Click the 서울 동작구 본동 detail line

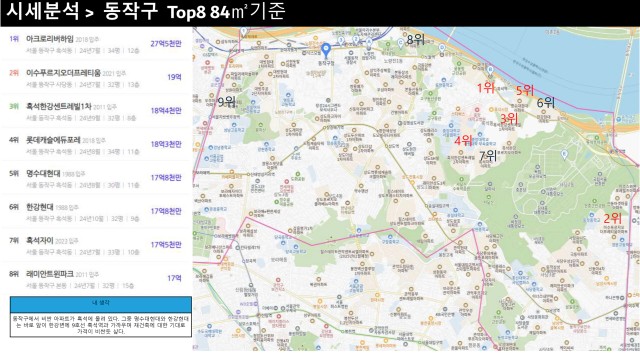click(x=80, y=285)
